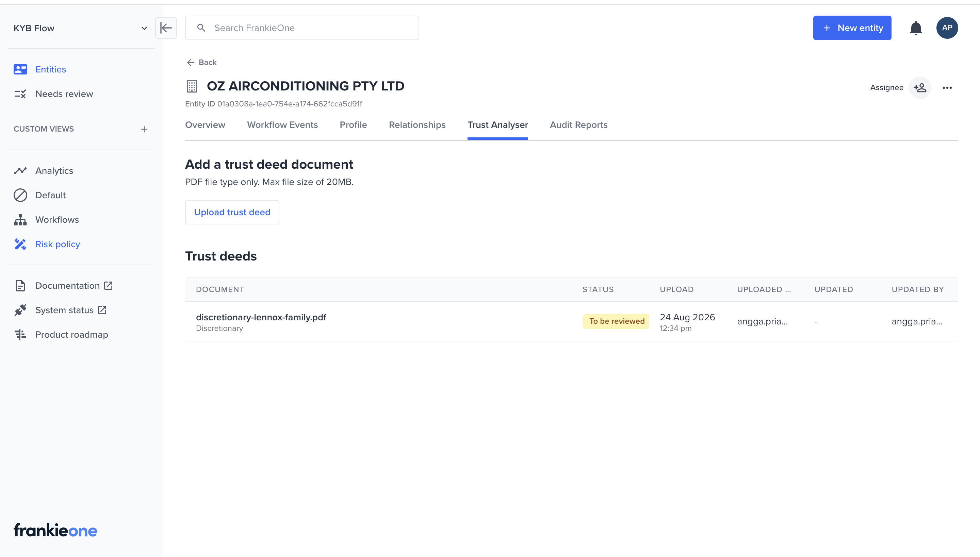Focus the Search FrankieOne field
This screenshot has height=557, width=980.
[302, 28]
